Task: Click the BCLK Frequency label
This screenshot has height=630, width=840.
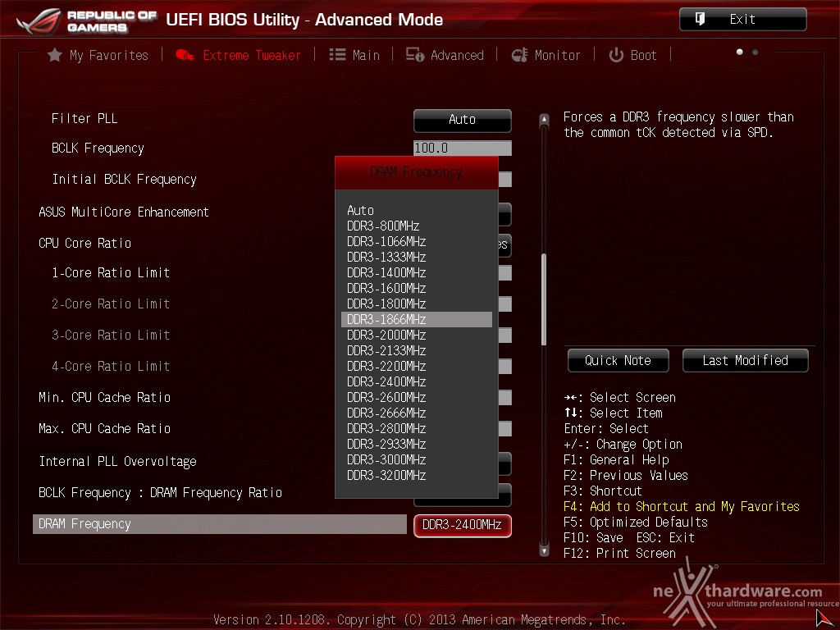Action: [x=98, y=148]
